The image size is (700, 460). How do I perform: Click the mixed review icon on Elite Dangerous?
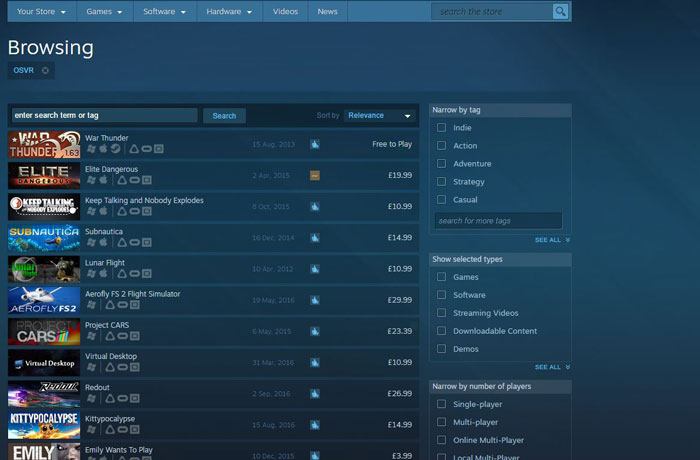pos(315,176)
